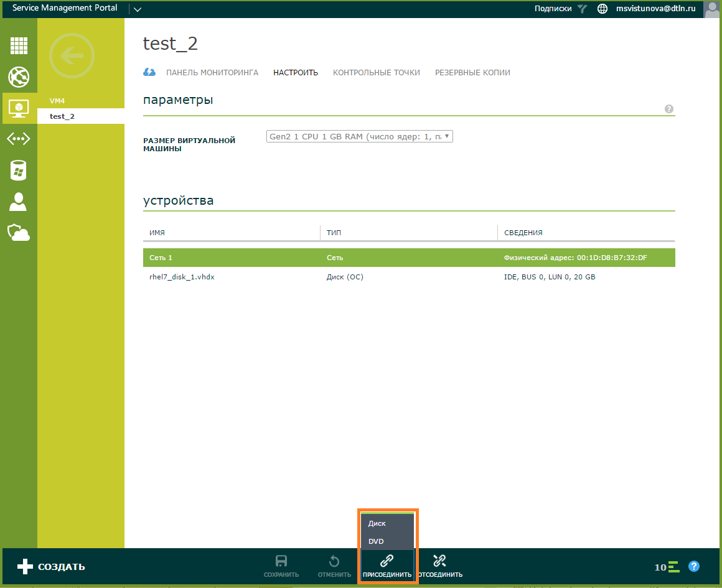Open Подписки in the top bar
Viewport: 722px width, 588px height.
coord(553,8)
